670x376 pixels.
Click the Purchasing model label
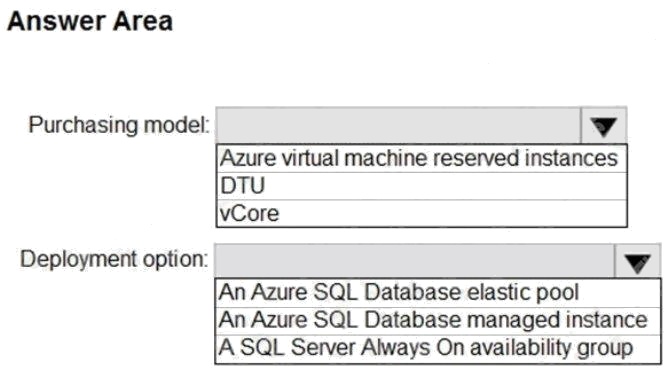[x=119, y=126]
